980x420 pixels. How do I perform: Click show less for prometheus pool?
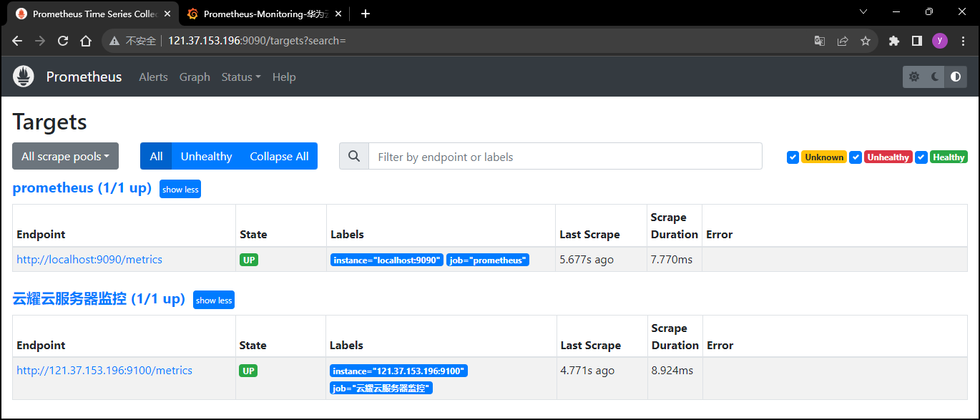pyautogui.click(x=180, y=189)
